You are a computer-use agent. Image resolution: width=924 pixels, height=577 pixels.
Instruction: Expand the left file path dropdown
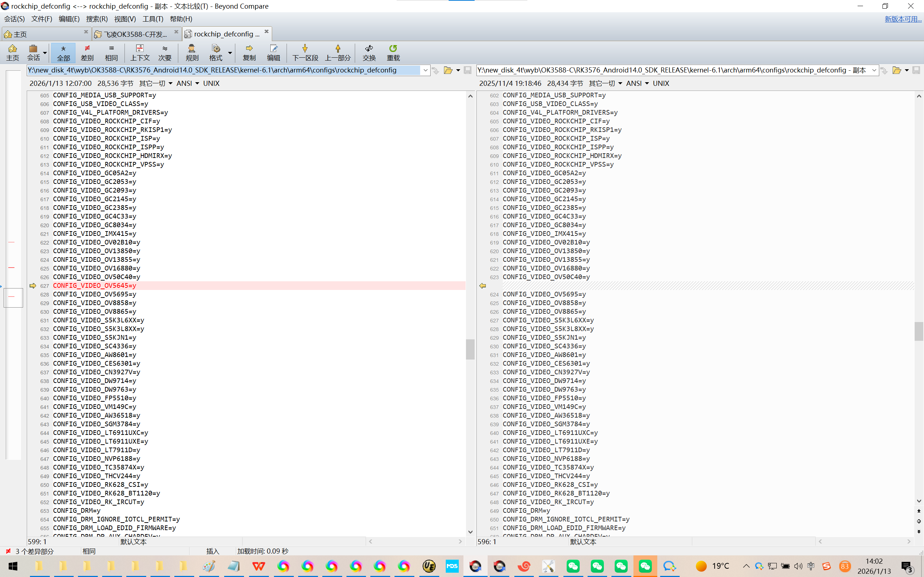click(425, 70)
